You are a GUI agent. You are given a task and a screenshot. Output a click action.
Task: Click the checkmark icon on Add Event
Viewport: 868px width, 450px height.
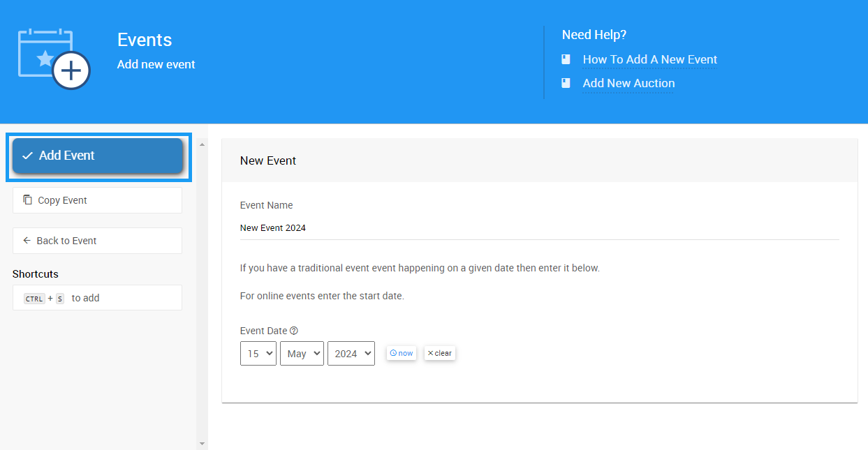27,156
